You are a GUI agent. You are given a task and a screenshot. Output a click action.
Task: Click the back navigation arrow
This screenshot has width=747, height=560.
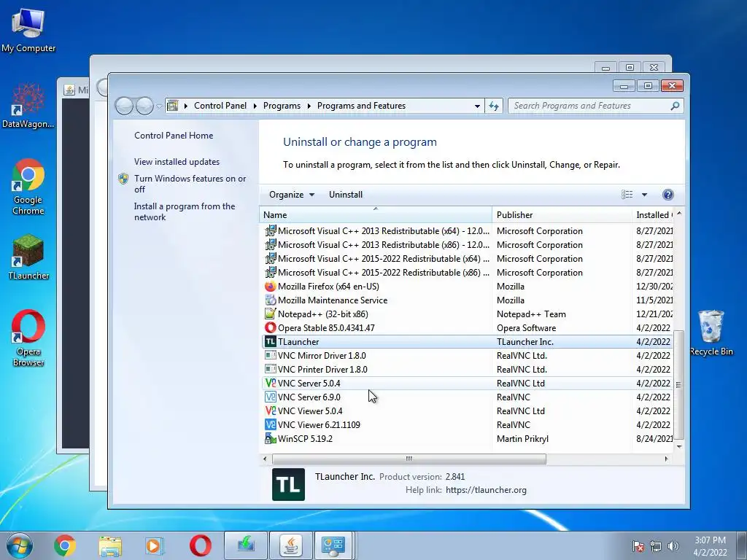pyautogui.click(x=124, y=106)
